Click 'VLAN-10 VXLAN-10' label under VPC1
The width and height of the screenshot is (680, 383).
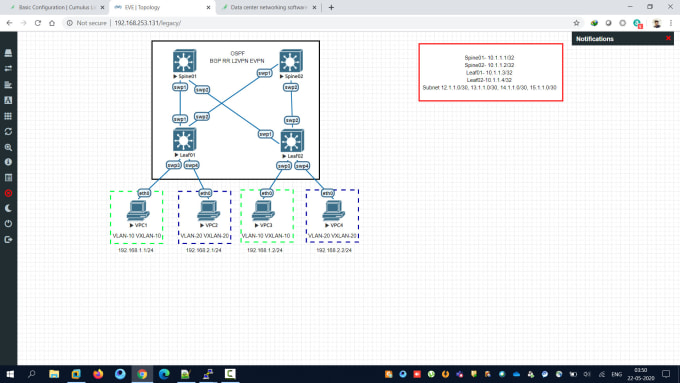(137, 236)
